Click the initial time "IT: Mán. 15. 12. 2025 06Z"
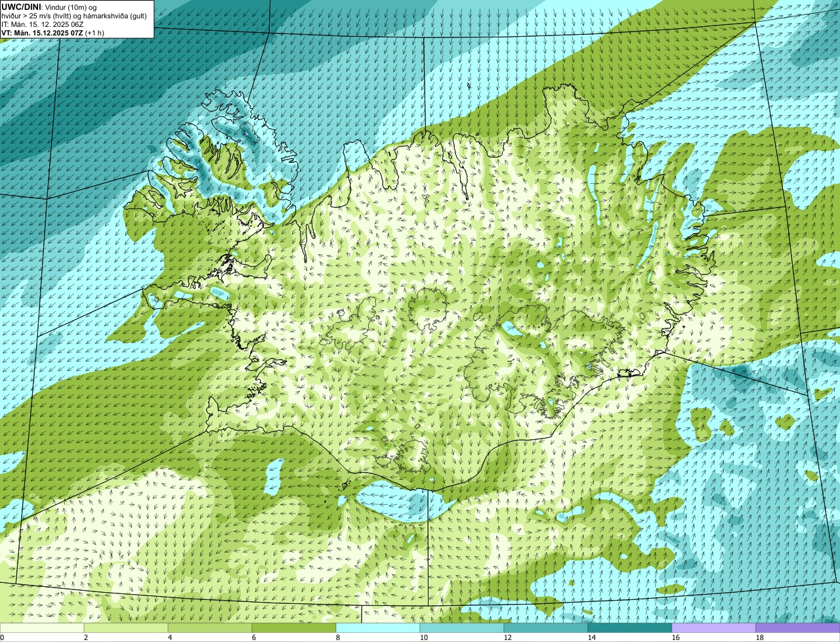The width and height of the screenshot is (840, 642). (x=42, y=24)
